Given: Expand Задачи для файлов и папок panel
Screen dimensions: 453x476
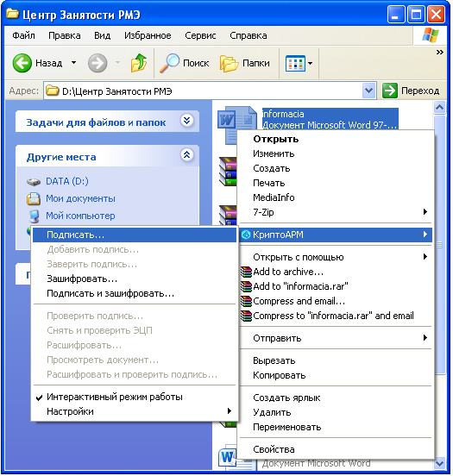Looking at the screenshot, I should [x=187, y=121].
